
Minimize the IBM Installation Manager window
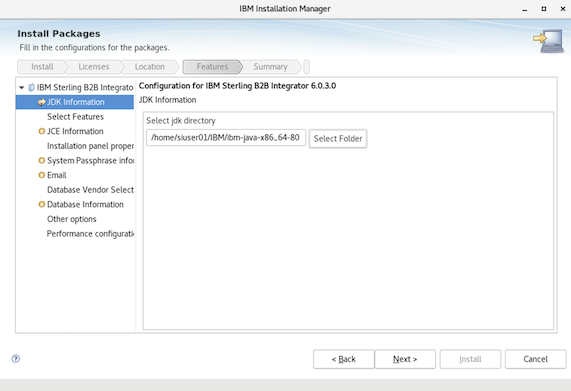click(x=525, y=9)
